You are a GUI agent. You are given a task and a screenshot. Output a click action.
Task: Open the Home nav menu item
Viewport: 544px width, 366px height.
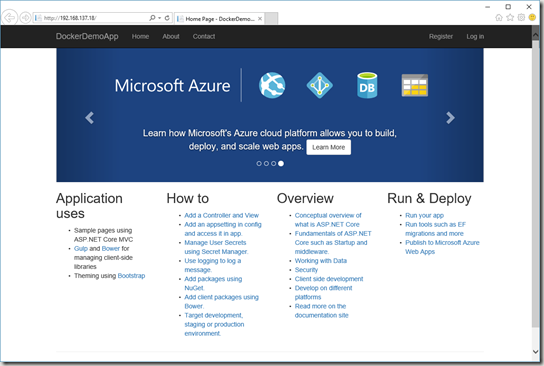140,36
